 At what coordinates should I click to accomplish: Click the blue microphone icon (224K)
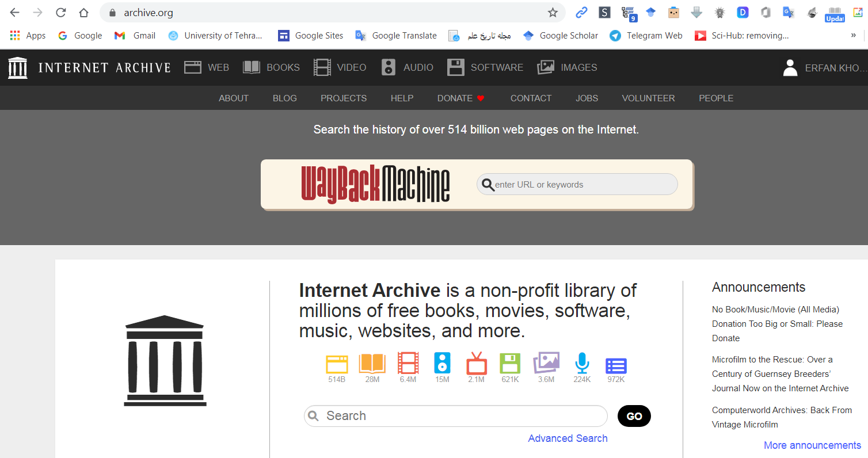pyautogui.click(x=582, y=364)
